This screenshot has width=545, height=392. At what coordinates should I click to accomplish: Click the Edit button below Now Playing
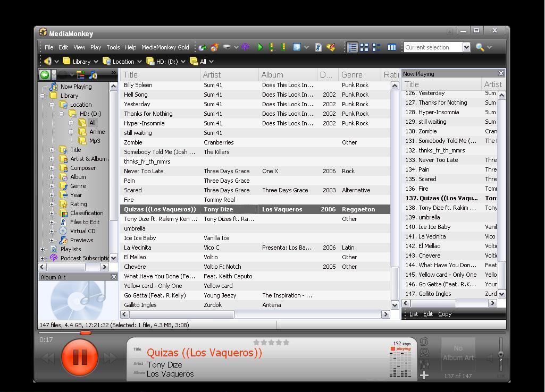428,314
